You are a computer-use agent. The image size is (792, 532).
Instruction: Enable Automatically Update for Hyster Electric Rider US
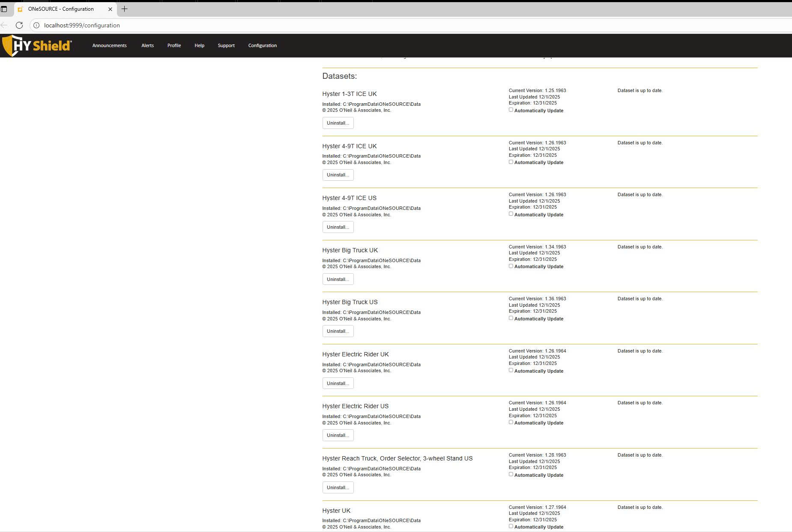coord(511,422)
